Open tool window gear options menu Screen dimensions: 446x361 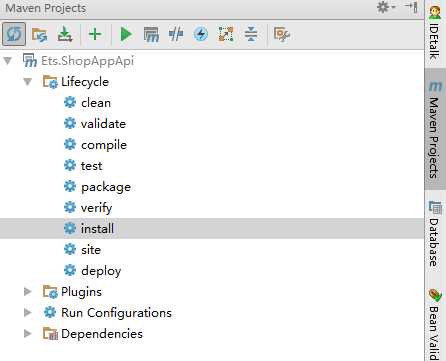click(386, 7)
